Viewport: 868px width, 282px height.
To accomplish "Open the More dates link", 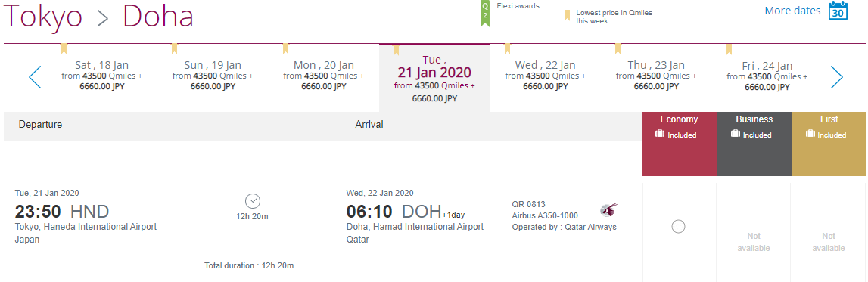I will click(793, 11).
